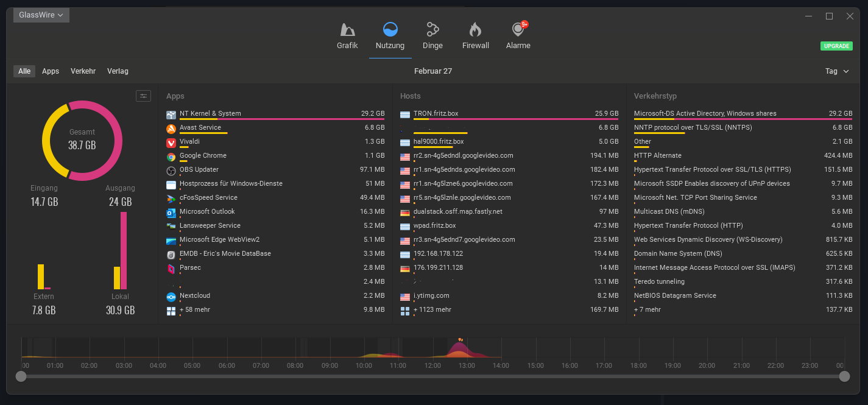Select the NNTP protocol over TLS/SSL row
Viewport: 868px width, 405px height.
coord(743,128)
